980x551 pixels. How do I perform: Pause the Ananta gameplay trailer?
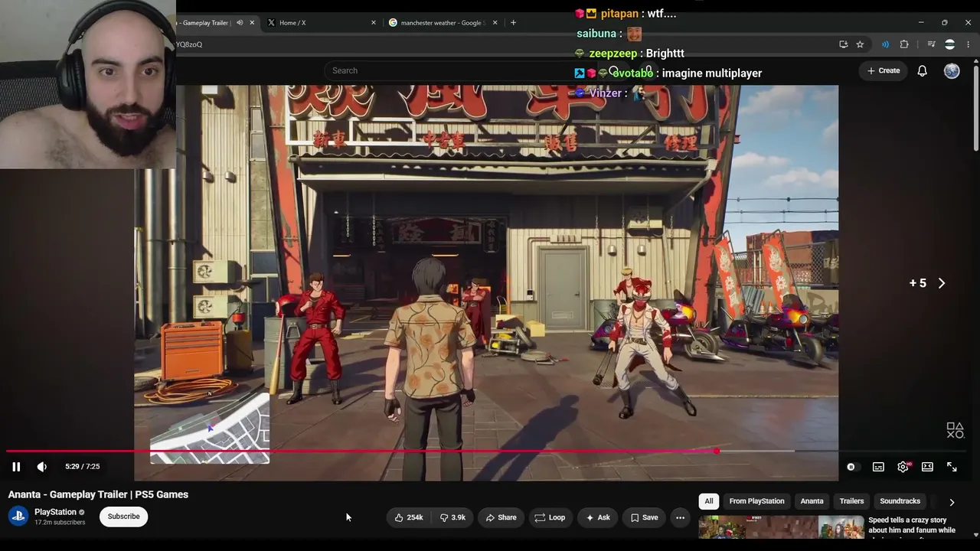[16, 467]
